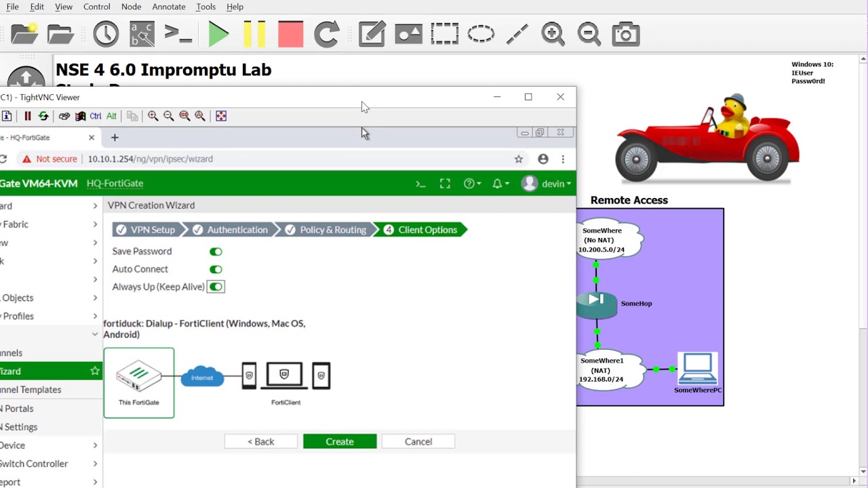Viewport: 868px width, 488px height.
Task: Click the GNS3 New project folder icon
Action: 24,34
